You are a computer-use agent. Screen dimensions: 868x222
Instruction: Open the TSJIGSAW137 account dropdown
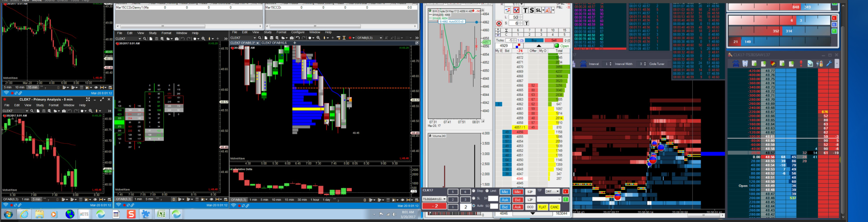click(x=434, y=199)
